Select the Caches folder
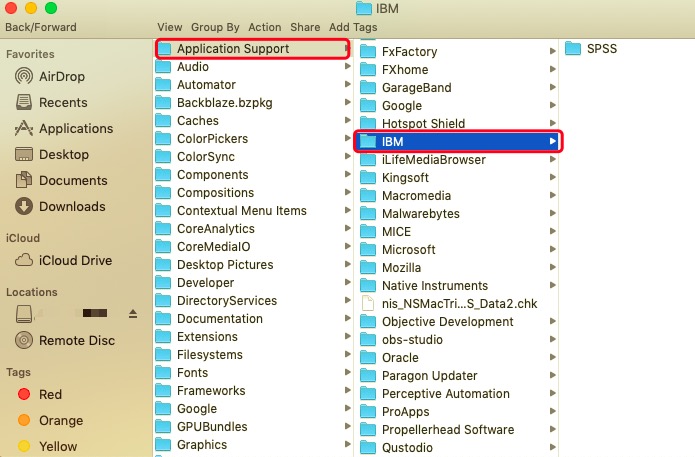This screenshot has height=457, width=695. click(253, 121)
